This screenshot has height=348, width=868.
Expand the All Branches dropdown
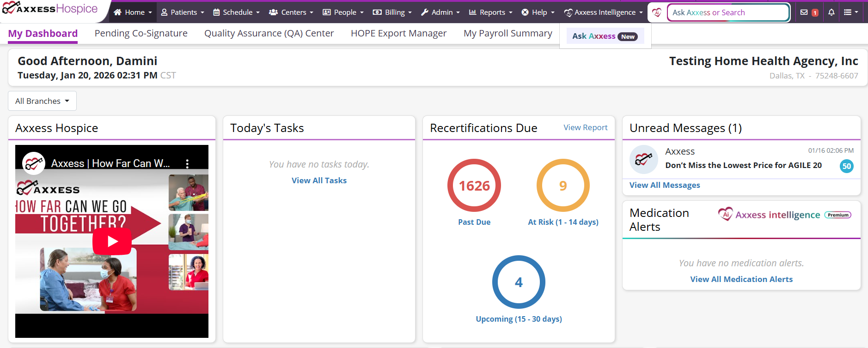click(42, 101)
